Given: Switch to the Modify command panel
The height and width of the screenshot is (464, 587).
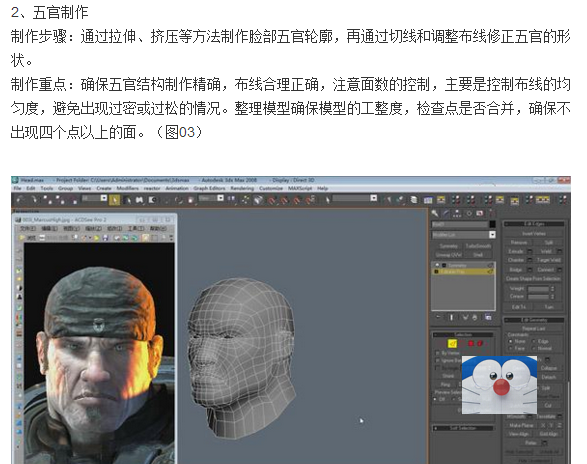Looking at the screenshot, I should coord(446,213).
